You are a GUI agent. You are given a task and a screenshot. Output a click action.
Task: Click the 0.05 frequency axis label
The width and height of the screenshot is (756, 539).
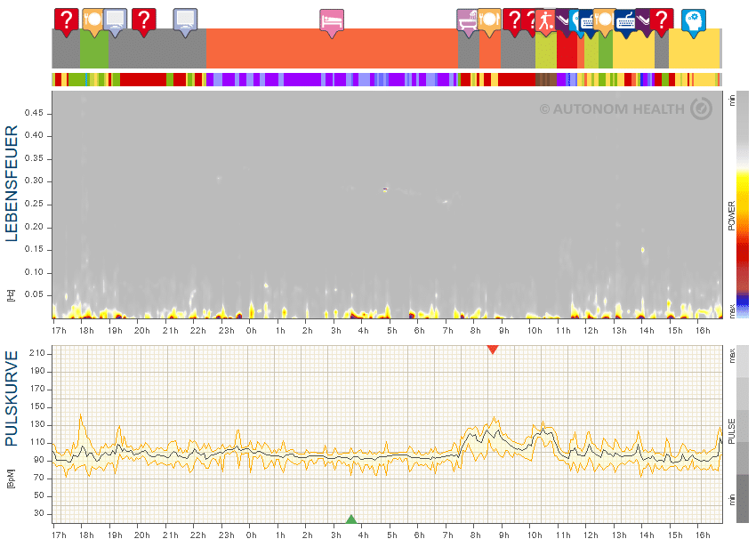[x=34, y=294]
